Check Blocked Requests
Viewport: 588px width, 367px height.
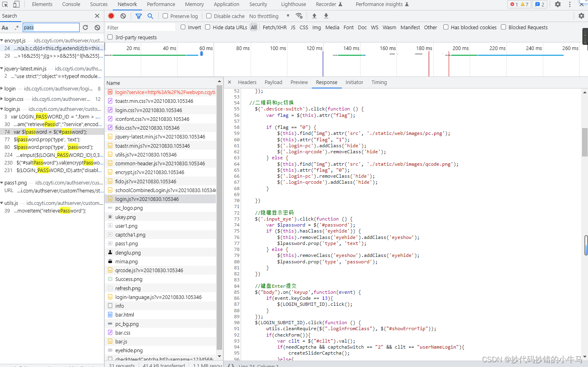tap(503, 27)
